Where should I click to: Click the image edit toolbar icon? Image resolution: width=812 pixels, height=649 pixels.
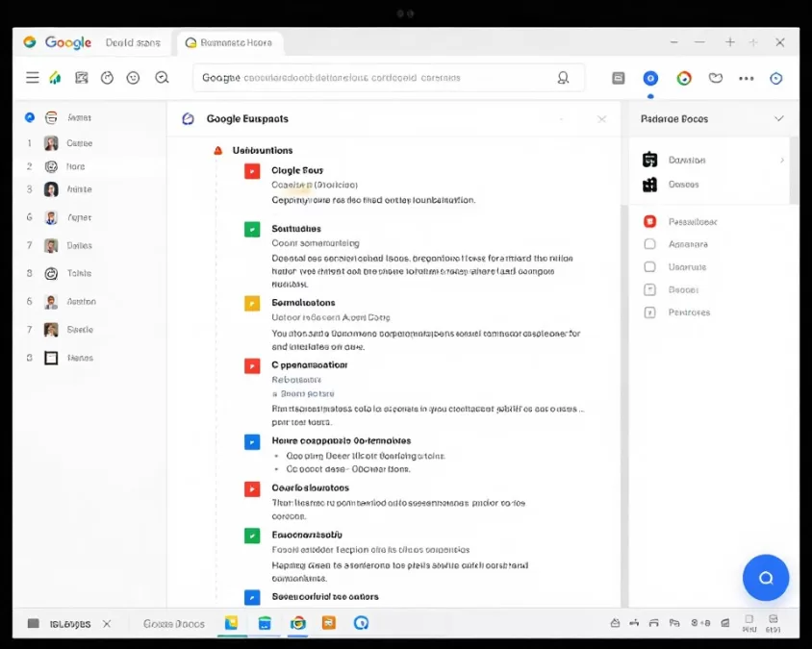click(82, 78)
